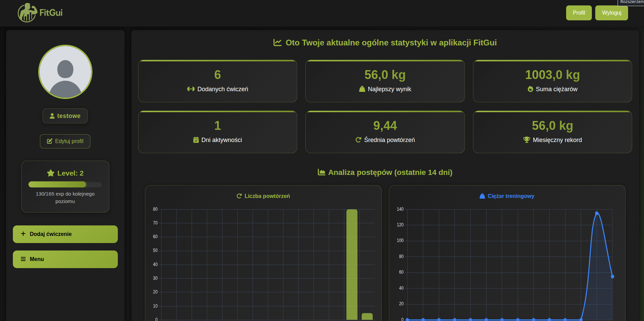Screen dimensions: 644x321
Task: Click the FitGui logo icon
Action: pyautogui.click(x=27, y=13)
